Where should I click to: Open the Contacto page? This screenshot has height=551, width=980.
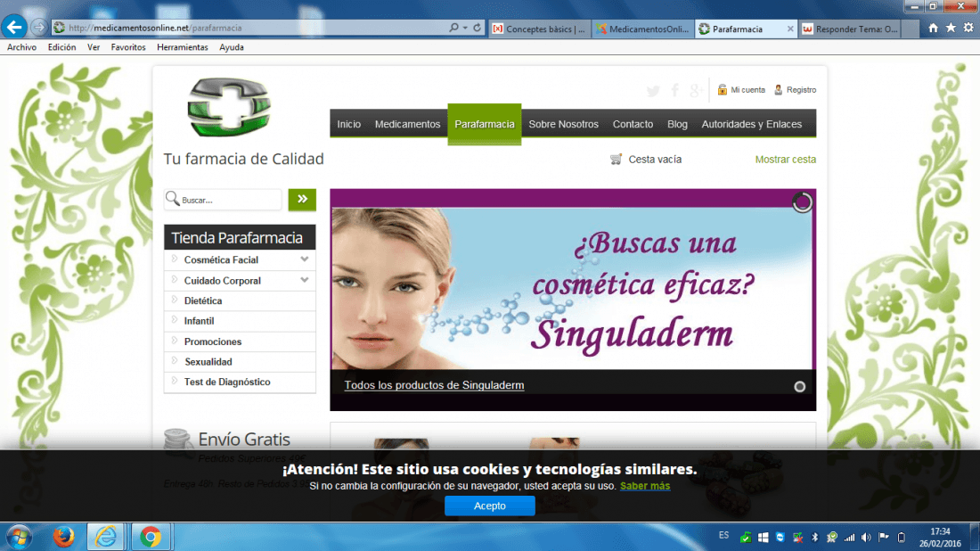click(633, 124)
